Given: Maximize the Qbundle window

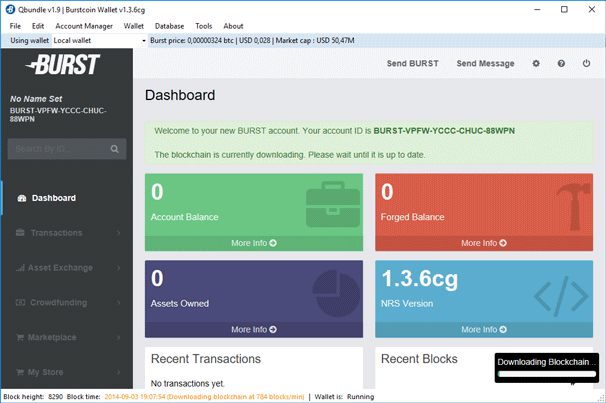Looking at the screenshot, I should pyautogui.click(x=564, y=10).
